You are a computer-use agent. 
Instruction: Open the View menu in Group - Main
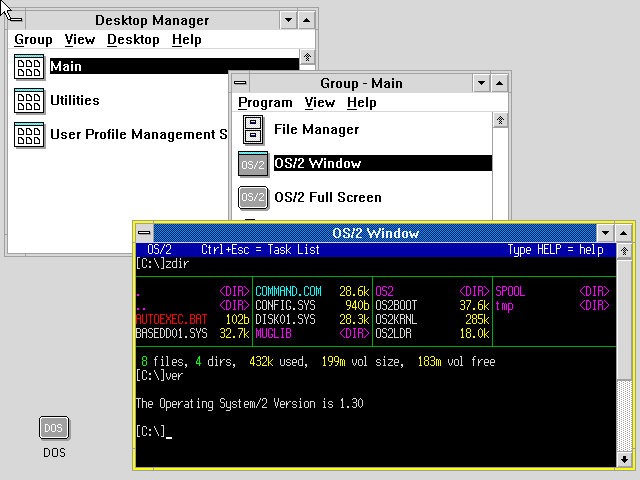tap(320, 102)
